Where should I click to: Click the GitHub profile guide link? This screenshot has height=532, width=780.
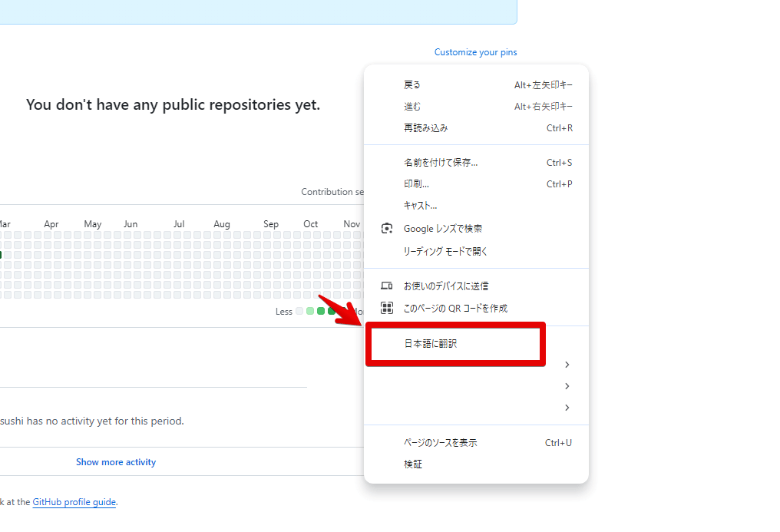[74, 501]
